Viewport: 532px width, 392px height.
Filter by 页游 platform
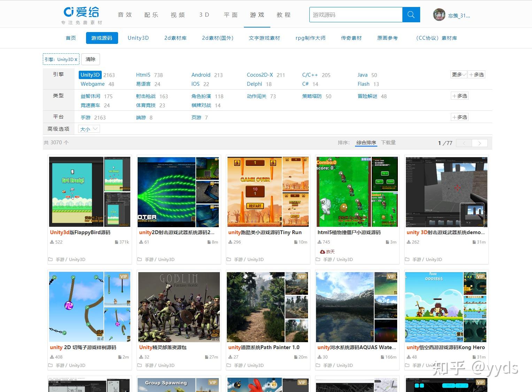tap(196, 117)
